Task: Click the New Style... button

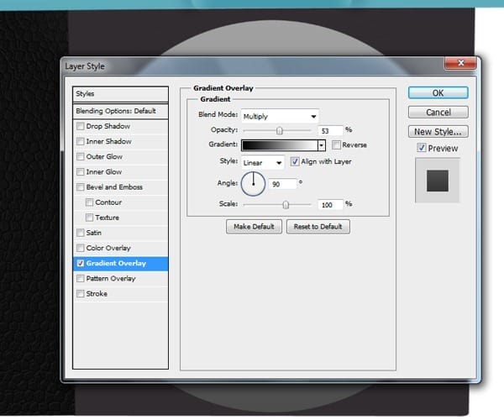Action: 438,131
